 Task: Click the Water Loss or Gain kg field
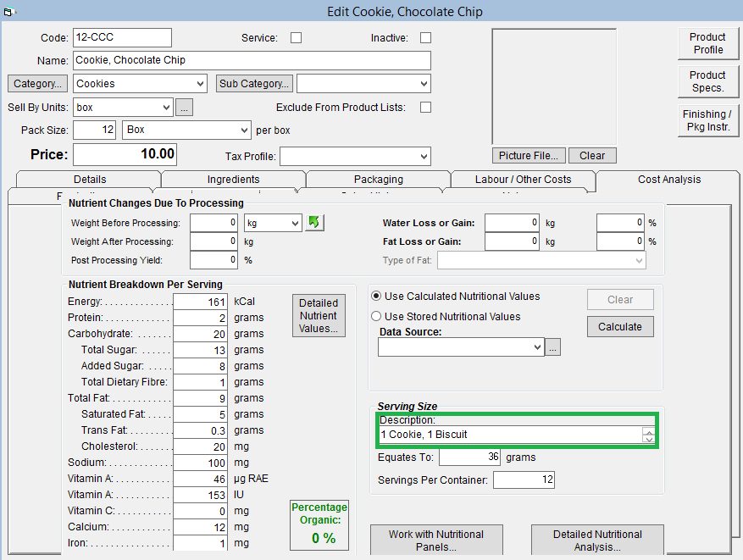tap(512, 223)
